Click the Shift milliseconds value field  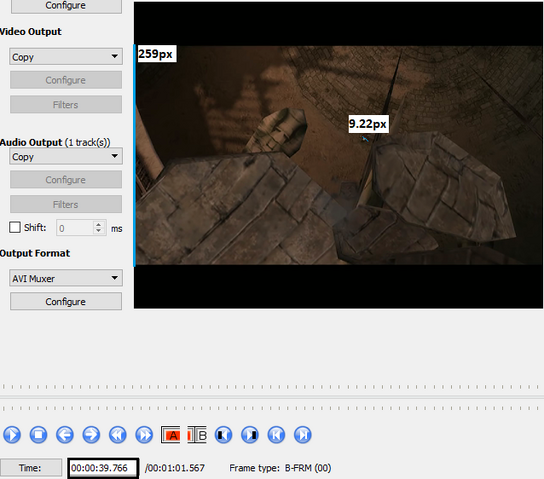[75, 228]
